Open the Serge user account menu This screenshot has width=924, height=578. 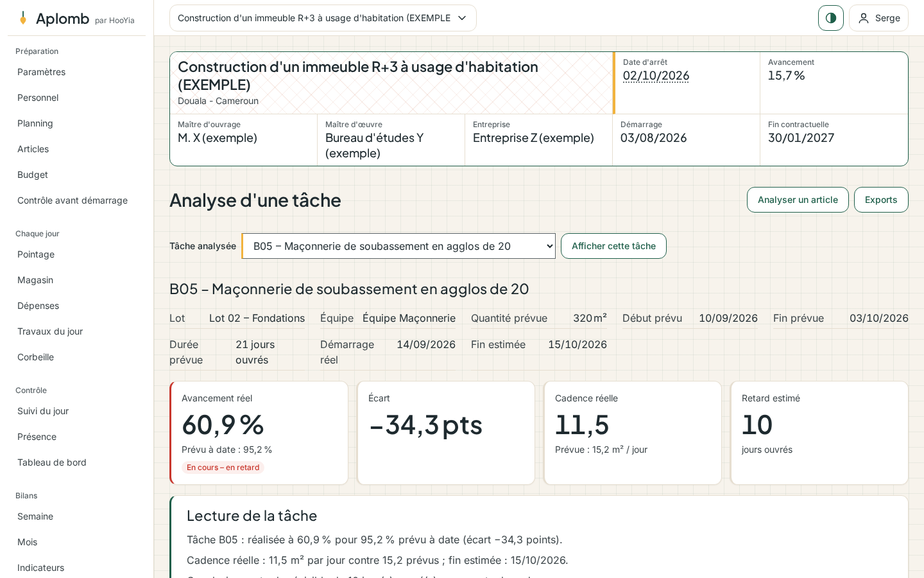(x=878, y=18)
